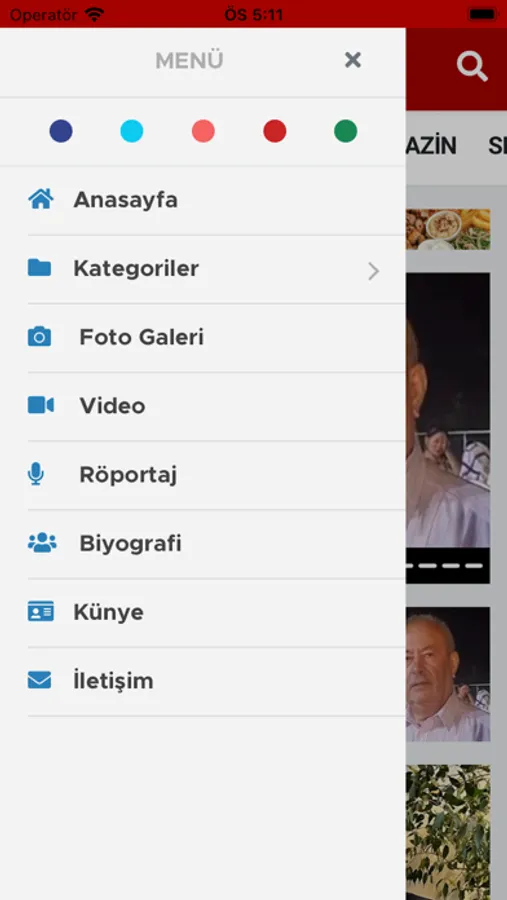Open the İletişim contact page
507x900 pixels.
click(x=216, y=681)
